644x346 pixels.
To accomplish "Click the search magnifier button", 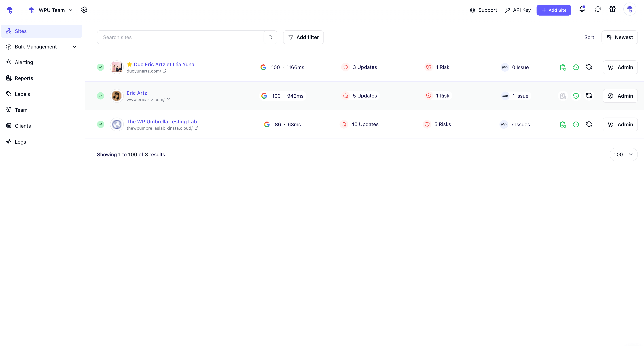I will (270, 37).
